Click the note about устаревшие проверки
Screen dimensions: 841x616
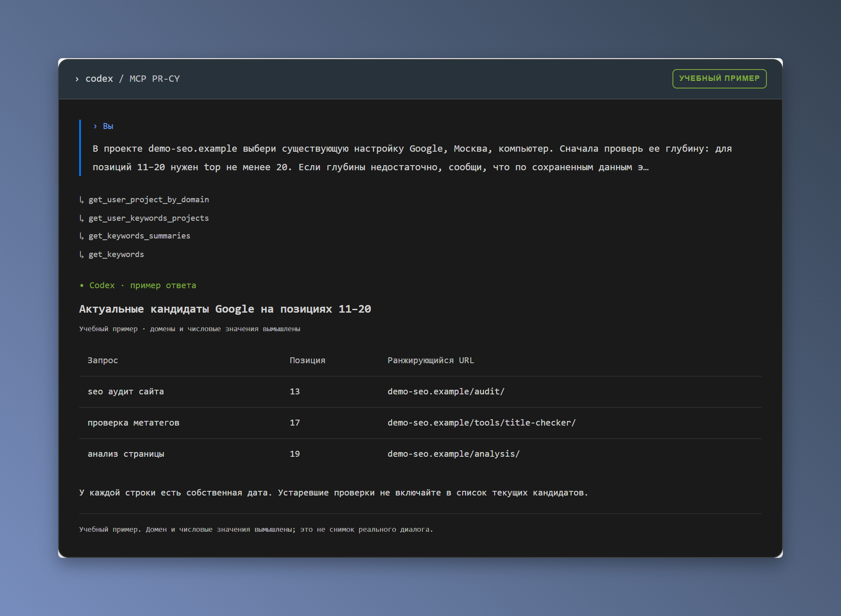click(334, 493)
